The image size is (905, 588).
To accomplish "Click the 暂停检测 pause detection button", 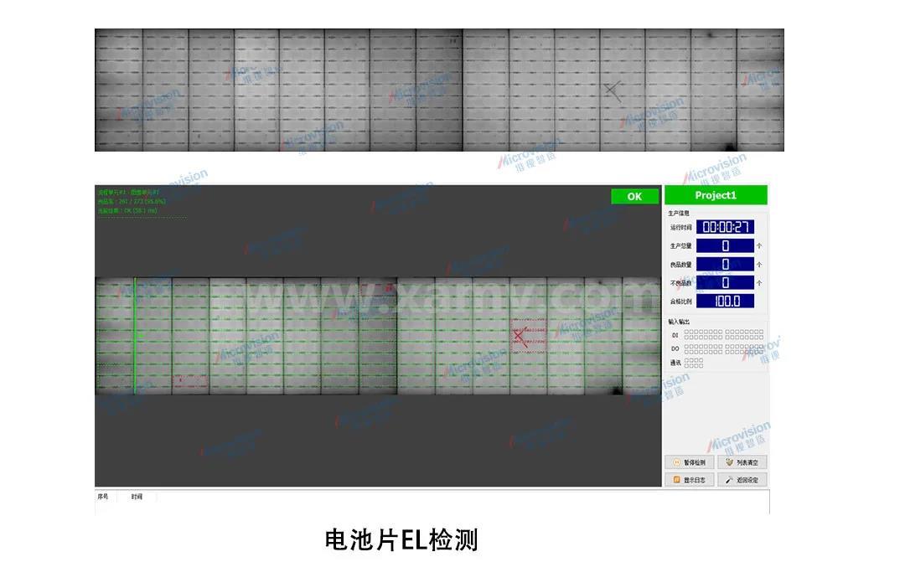I will click(690, 462).
